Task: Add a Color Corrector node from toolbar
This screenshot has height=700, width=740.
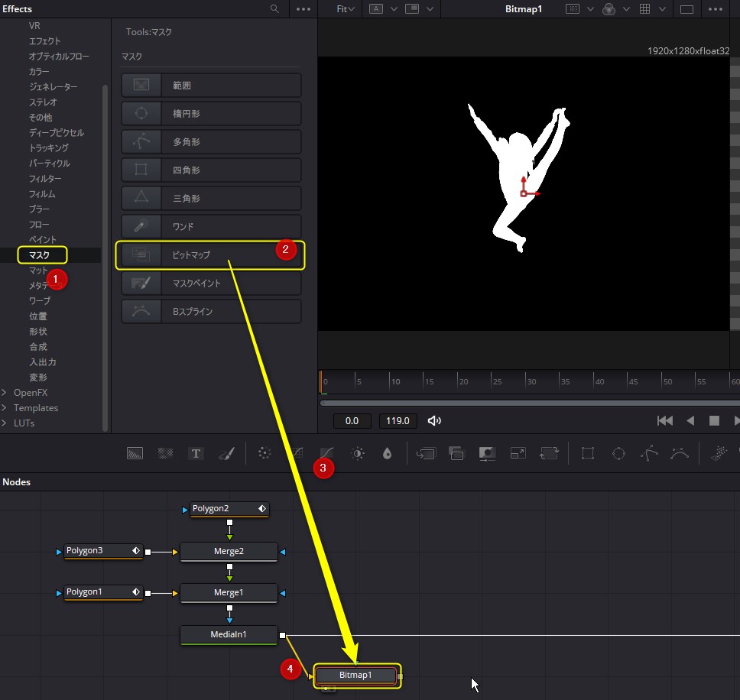Action: click(x=265, y=454)
